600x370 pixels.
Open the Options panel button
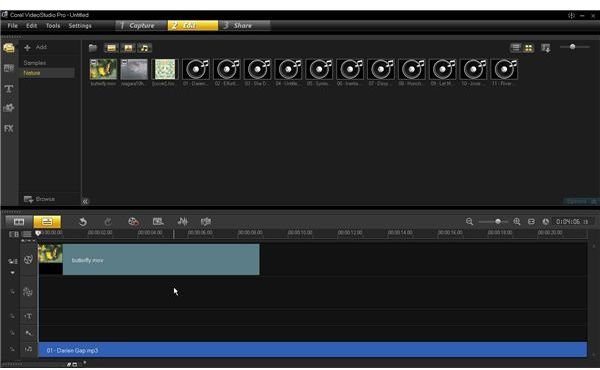(x=580, y=201)
